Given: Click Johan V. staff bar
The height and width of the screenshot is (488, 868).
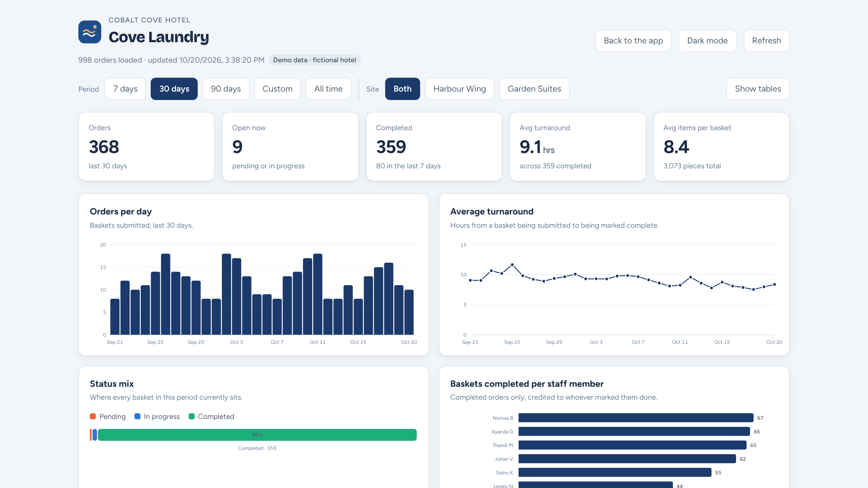Looking at the screenshot, I should [627, 459].
